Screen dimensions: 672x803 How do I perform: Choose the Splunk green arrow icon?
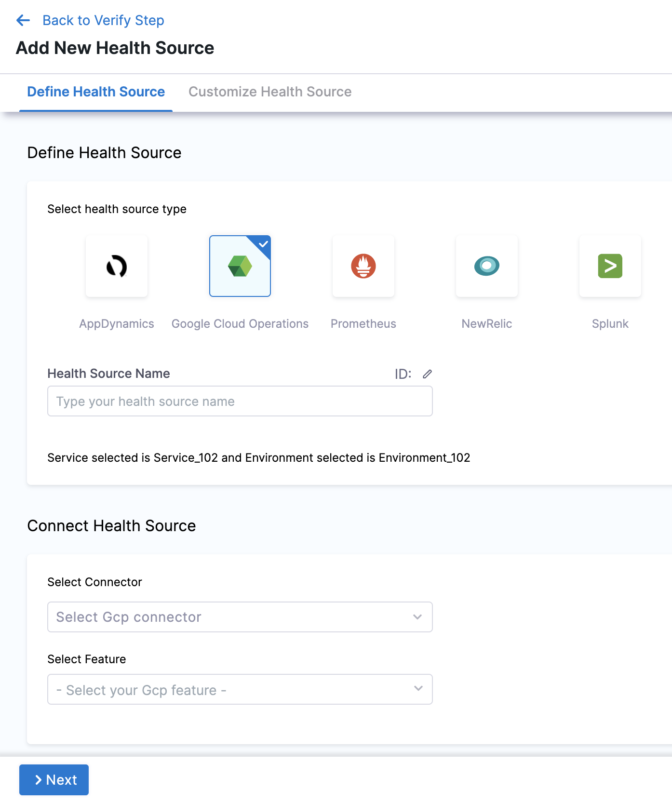[610, 266]
